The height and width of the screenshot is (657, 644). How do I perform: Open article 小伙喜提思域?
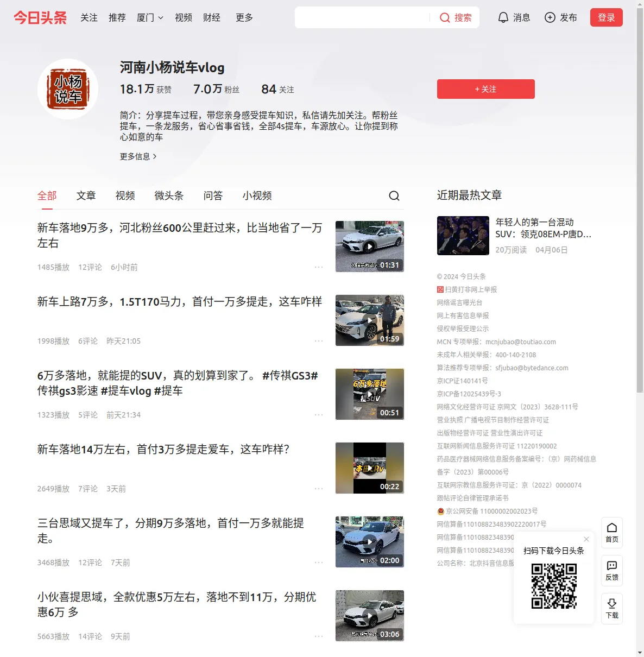[177, 604]
